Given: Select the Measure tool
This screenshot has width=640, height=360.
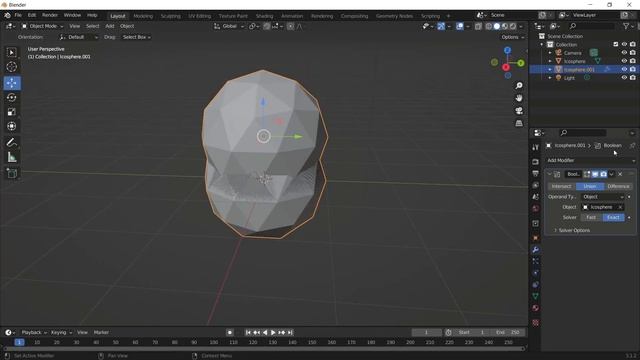Looking at the screenshot, I should tap(11, 157).
